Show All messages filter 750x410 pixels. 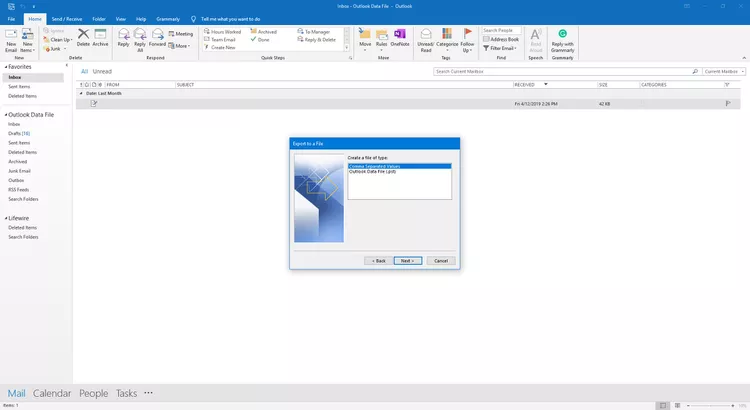tap(84, 71)
